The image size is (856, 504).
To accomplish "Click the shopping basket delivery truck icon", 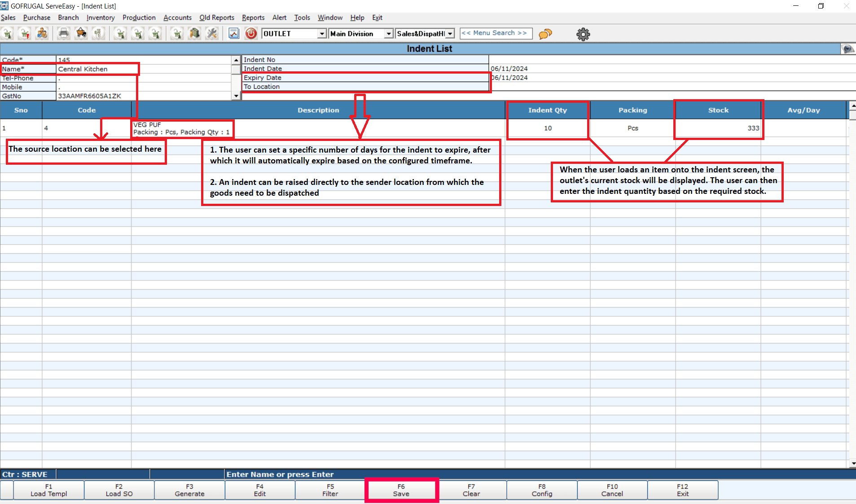I will pos(81,34).
